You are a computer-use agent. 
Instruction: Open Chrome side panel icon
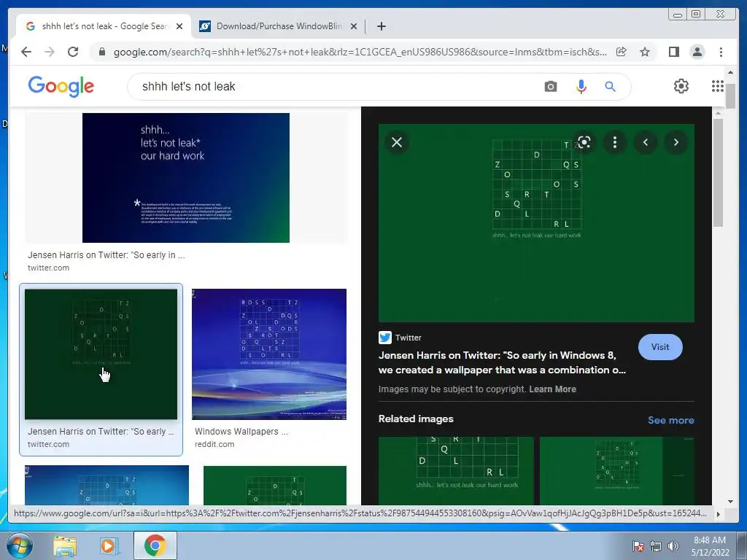pos(673,52)
